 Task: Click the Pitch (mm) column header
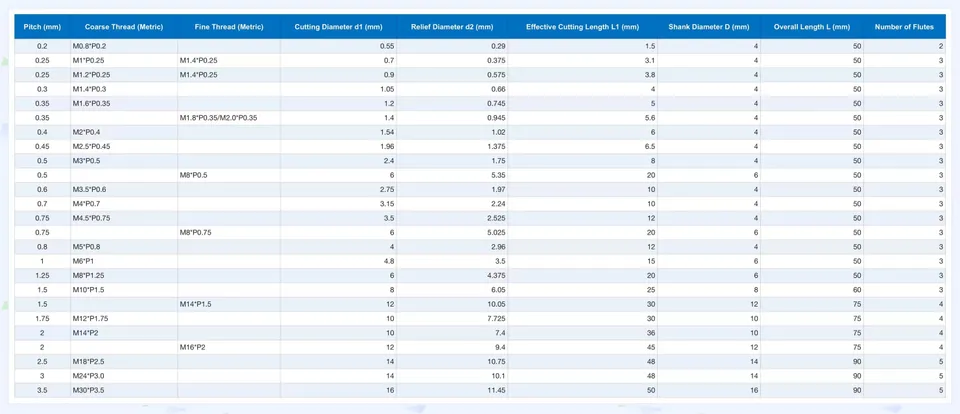point(42,27)
